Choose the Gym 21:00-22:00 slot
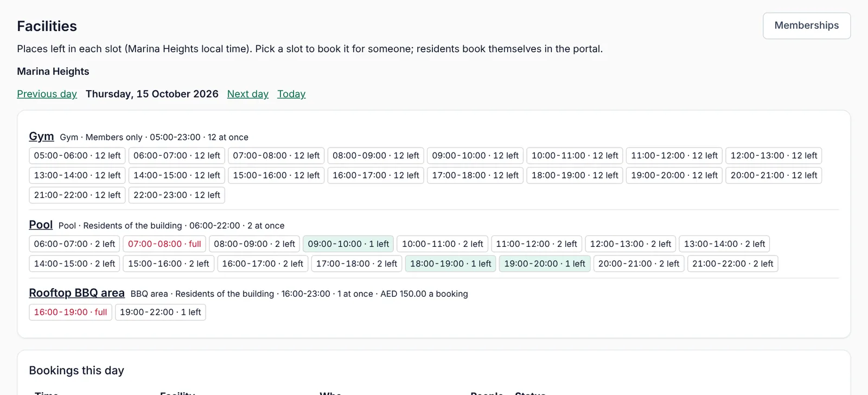The height and width of the screenshot is (395, 868). 78,195
